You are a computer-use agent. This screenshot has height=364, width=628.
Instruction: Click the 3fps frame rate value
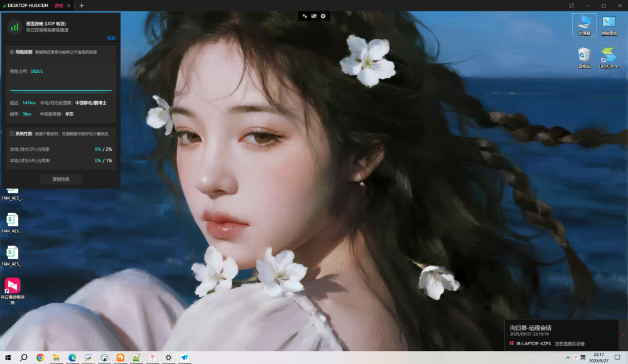click(26, 114)
